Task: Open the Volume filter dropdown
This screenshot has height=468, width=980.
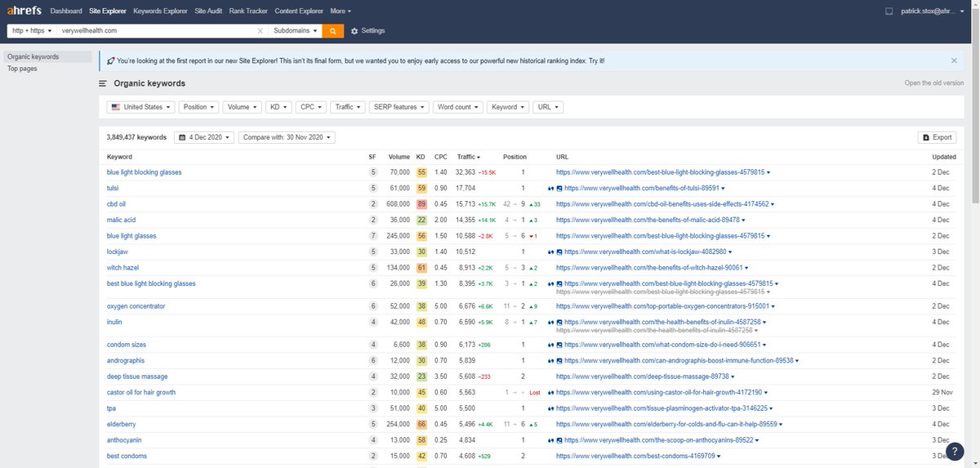Action: 242,107
